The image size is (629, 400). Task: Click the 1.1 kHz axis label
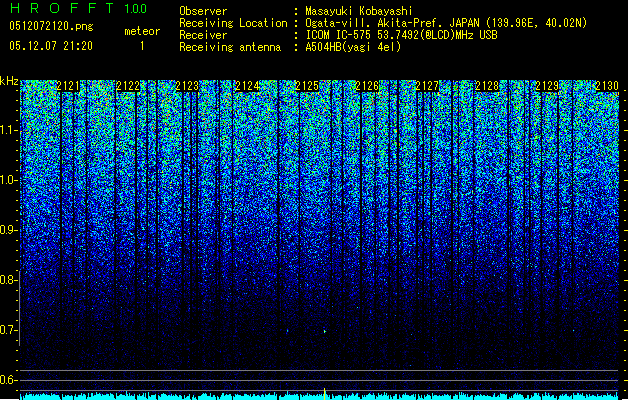pos(9,130)
